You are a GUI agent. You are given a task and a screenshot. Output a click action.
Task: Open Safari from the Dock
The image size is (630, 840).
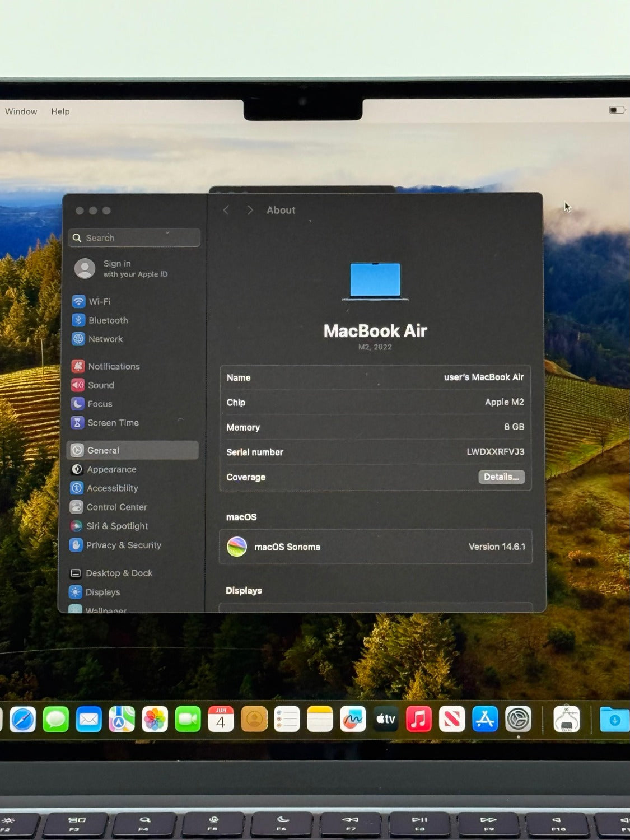pos(23,720)
